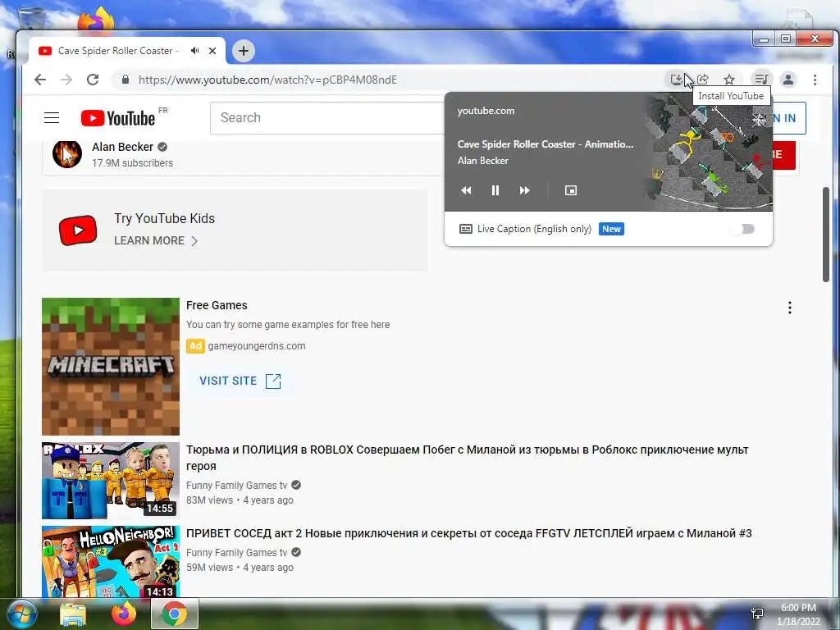Click the Free Games ad title
This screenshot has height=630, width=840.
click(217, 305)
